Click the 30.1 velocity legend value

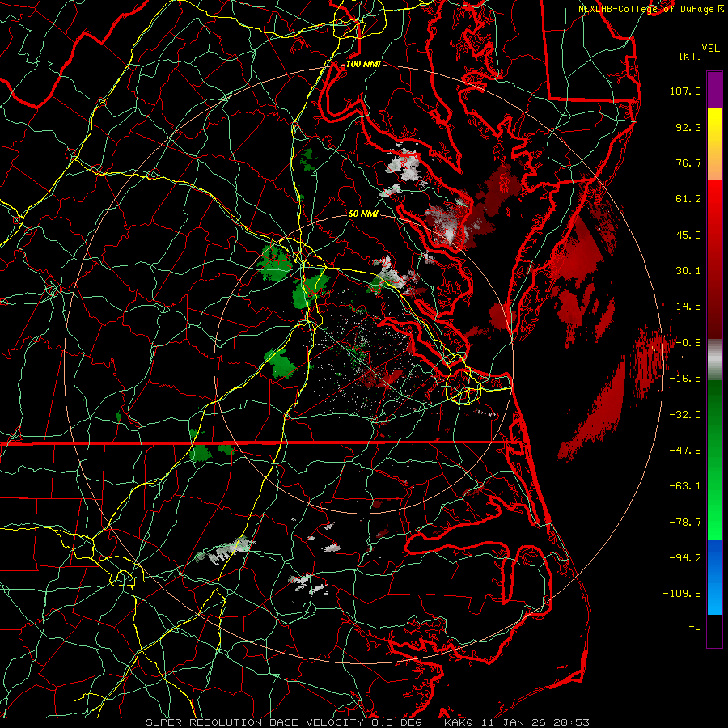tap(688, 271)
